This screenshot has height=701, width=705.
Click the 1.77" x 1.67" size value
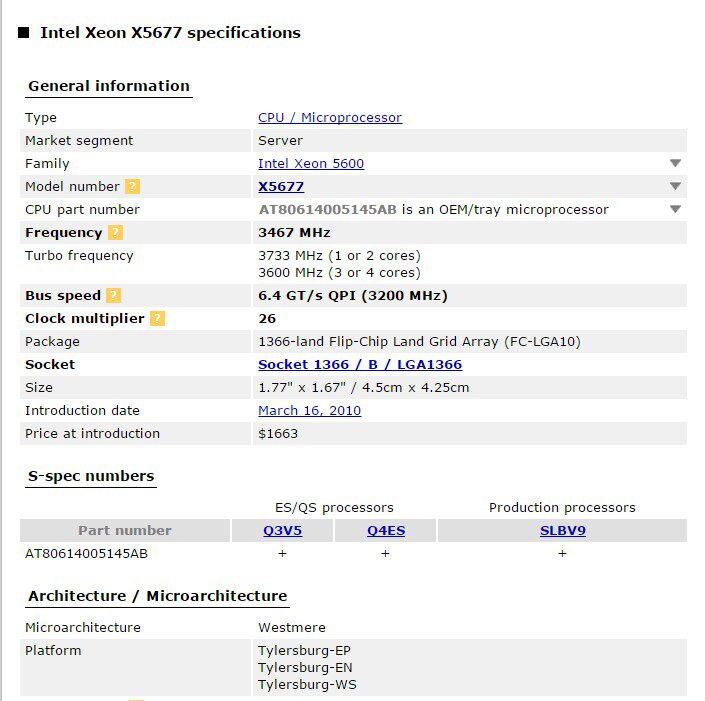[x=364, y=387]
